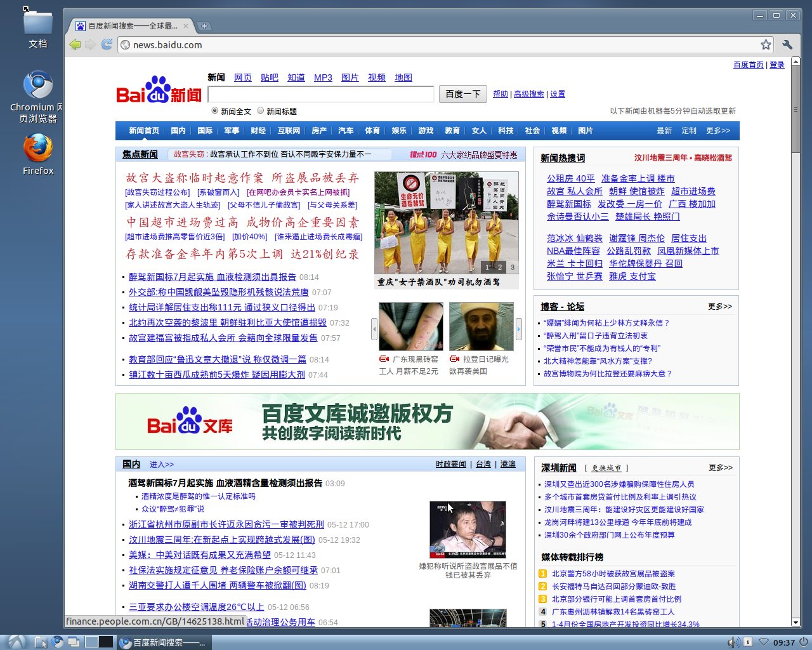Click Chromium launcher in taskbar
The width and height of the screenshot is (812, 650).
pos(57,642)
